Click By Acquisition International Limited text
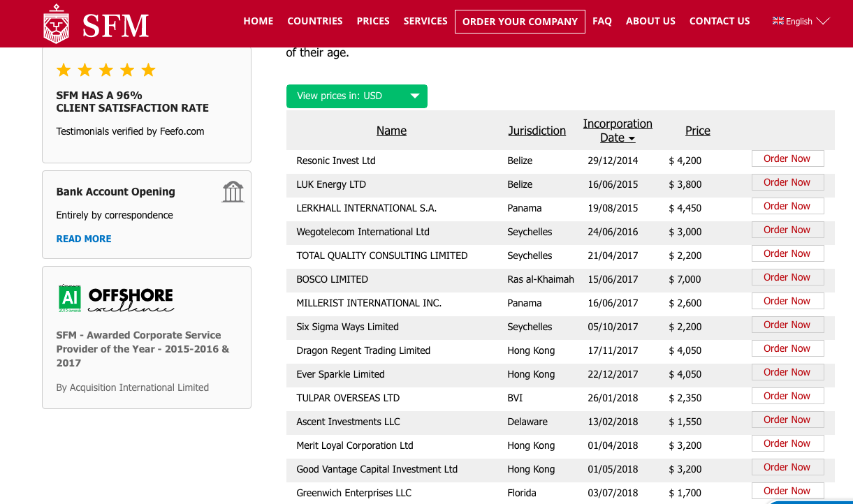Image resolution: width=853 pixels, height=504 pixels. coord(133,387)
